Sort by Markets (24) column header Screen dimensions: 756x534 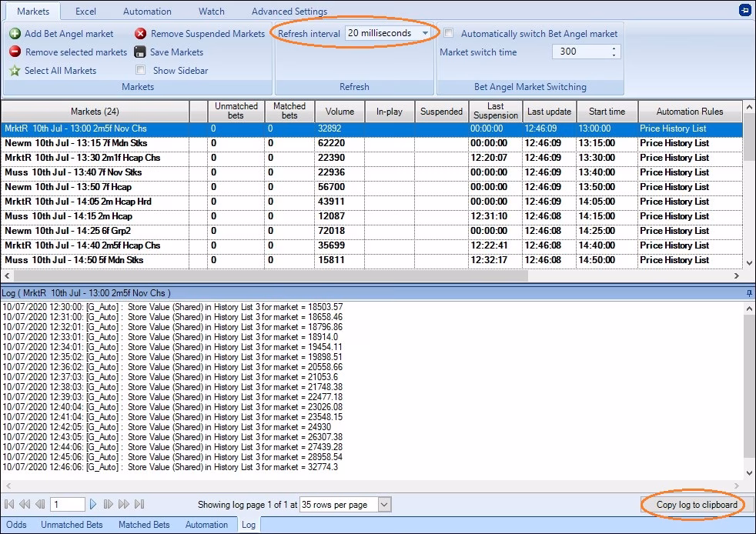coord(95,112)
